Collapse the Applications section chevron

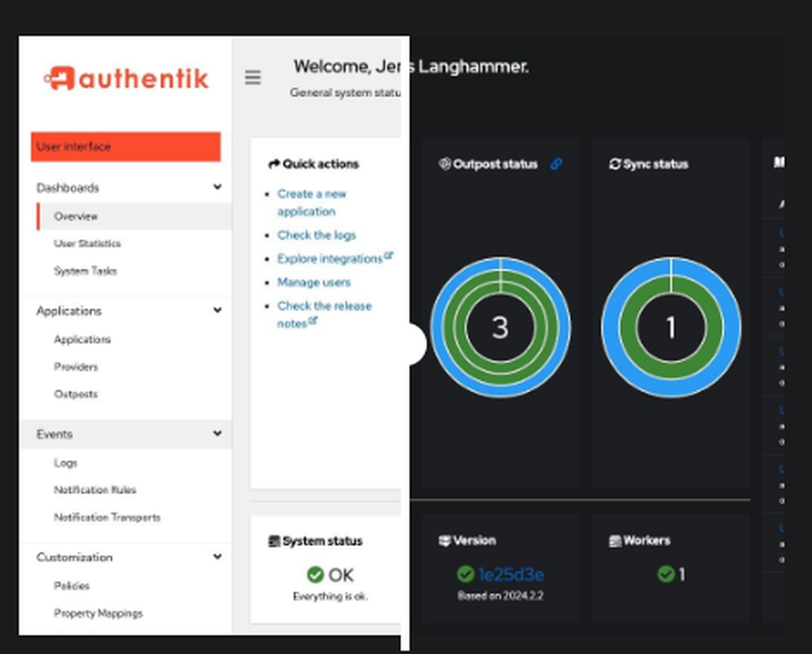pos(218,310)
